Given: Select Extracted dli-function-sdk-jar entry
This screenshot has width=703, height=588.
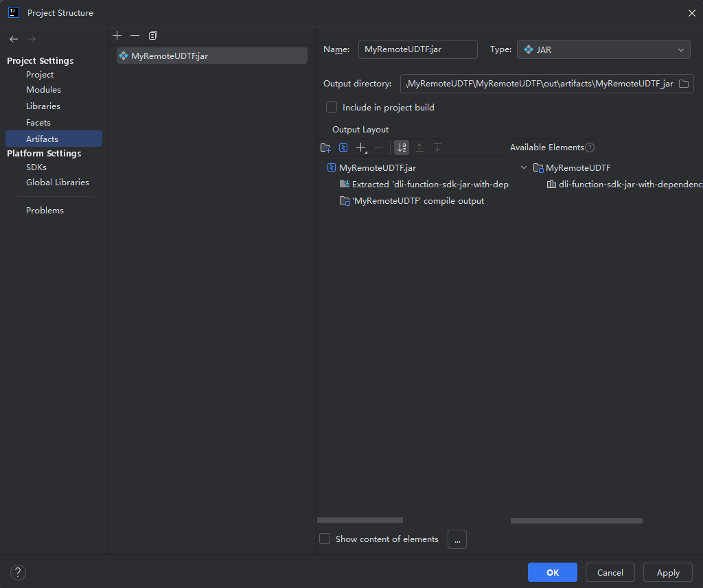Looking at the screenshot, I should coord(424,184).
